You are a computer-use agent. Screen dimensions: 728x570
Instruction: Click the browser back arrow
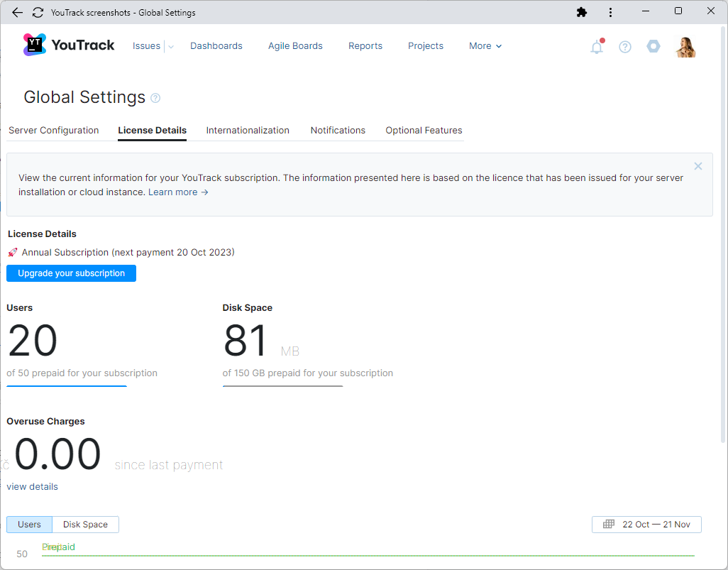pos(18,12)
